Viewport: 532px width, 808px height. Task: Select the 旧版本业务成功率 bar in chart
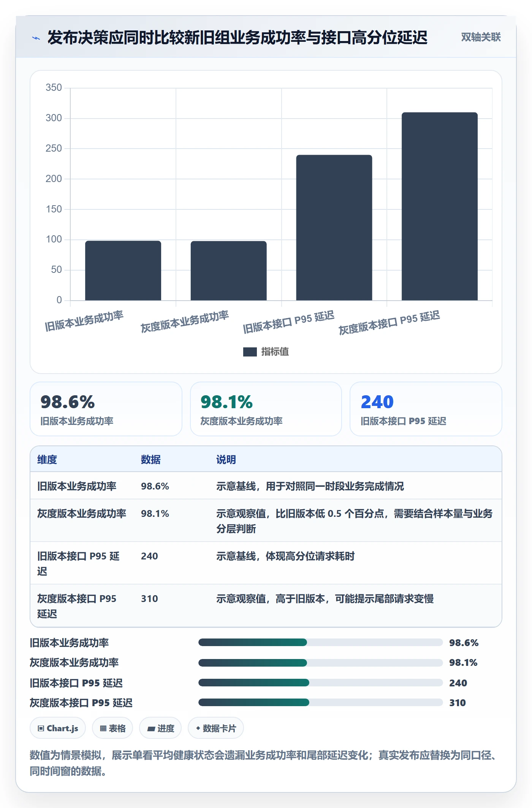click(123, 271)
